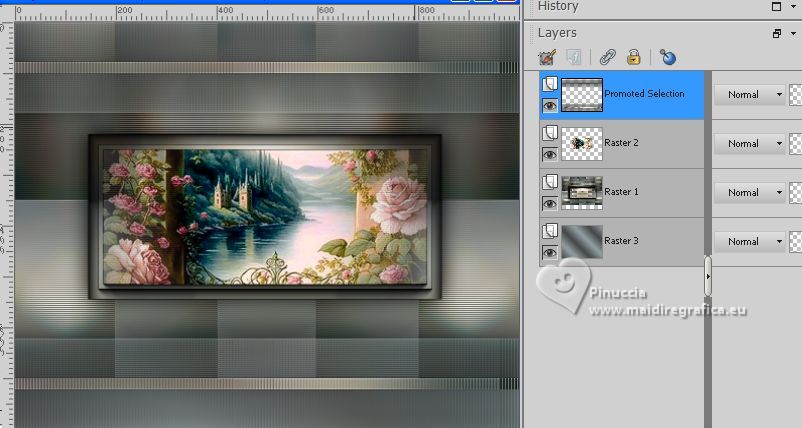This screenshot has width=802, height=428.
Task: Select the Raster 3 layer thumbnail
Action: (x=582, y=241)
